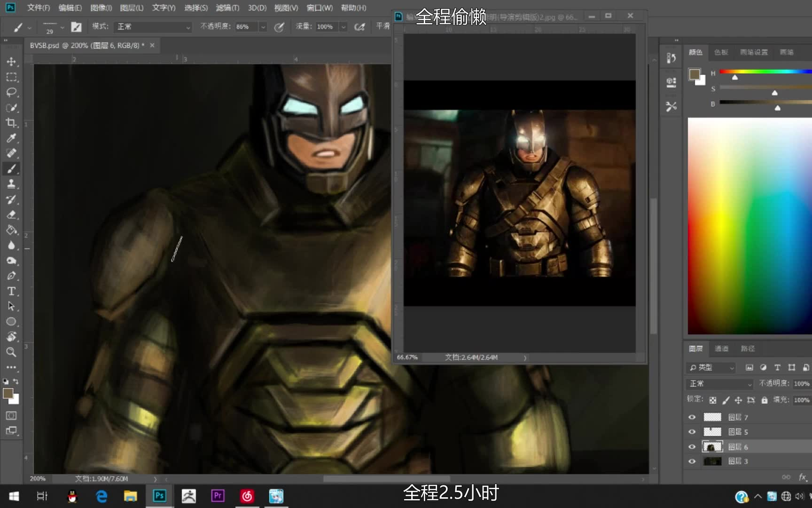Filter layers by pixel layer type
The height and width of the screenshot is (508, 812).
[x=749, y=367]
